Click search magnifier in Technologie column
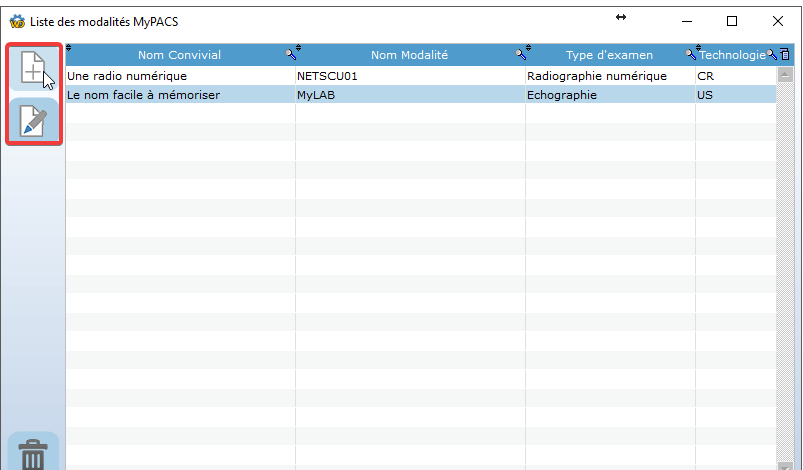 pos(772,54)
